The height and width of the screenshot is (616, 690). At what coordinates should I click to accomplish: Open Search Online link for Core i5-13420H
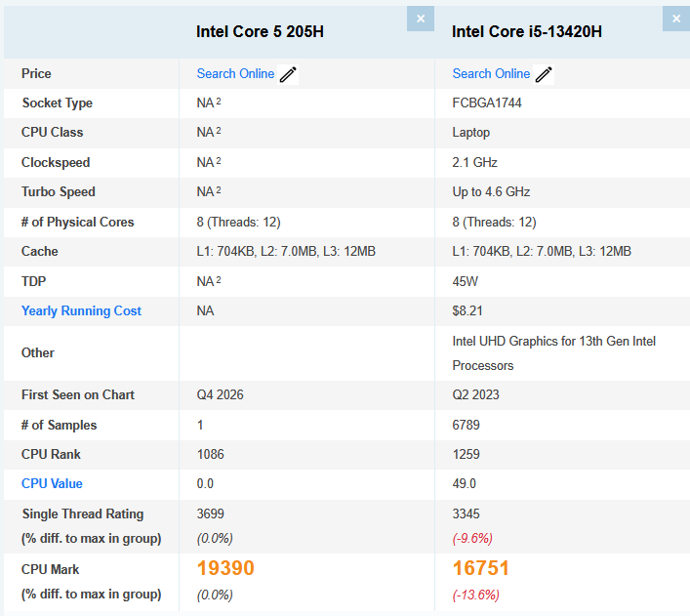pos(491,73)
